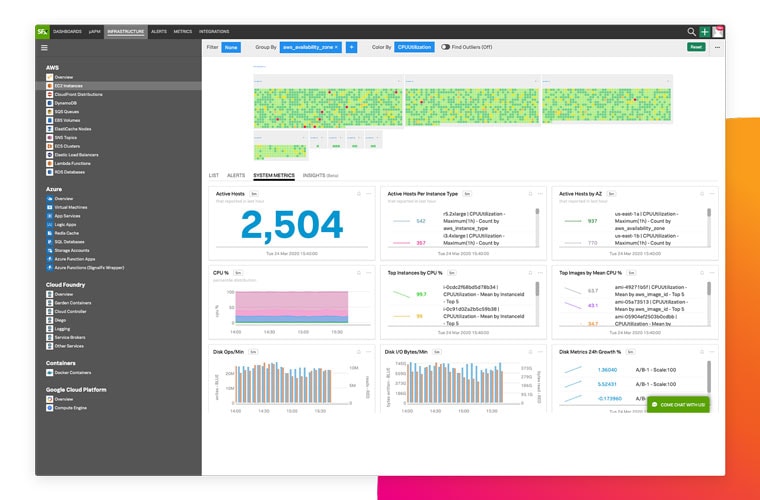This screenshot has width=760, height=500.
Task: Go to the Dashboards menu
Action: coord(67,32)
